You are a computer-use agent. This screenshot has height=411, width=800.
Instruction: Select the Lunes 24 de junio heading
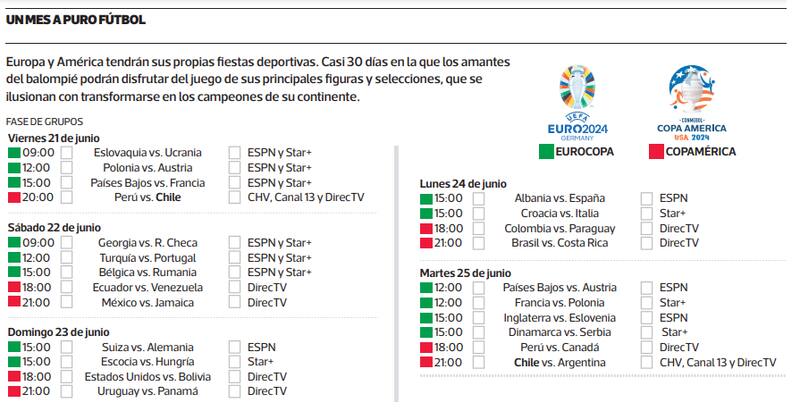[x=463, y=184]
